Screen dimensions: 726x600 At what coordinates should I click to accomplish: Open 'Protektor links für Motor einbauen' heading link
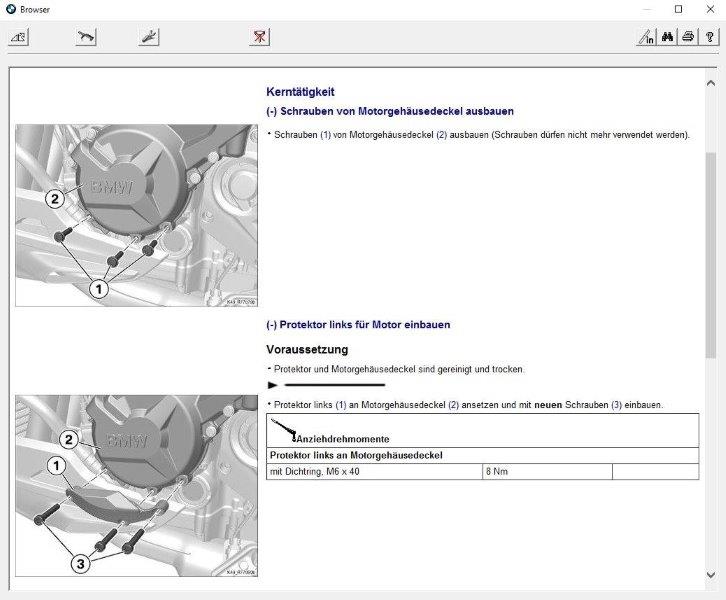pyautogui.click(x=358, y=325)
